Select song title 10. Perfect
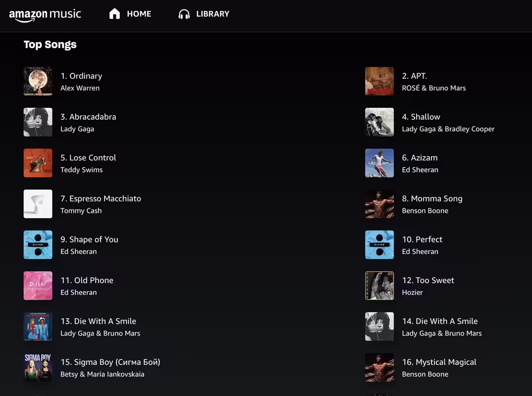The width and height of the screenshot is (532, 396). (422, 240)
